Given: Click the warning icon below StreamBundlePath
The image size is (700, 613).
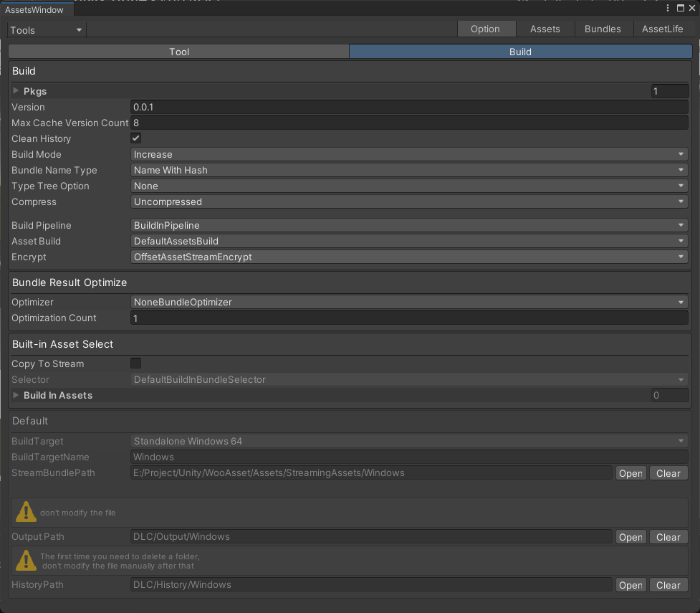Looking at the screenshot, I should [27, 511].
